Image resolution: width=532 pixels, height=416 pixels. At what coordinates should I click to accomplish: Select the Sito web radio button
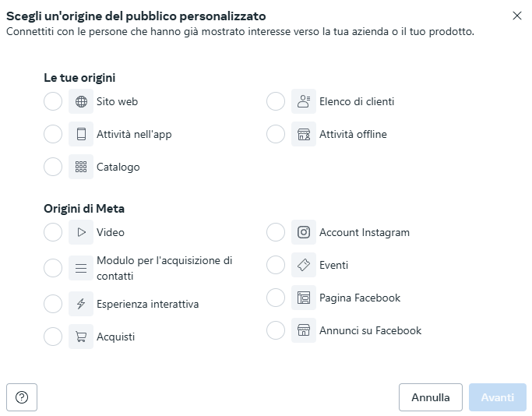pos(53,102)
